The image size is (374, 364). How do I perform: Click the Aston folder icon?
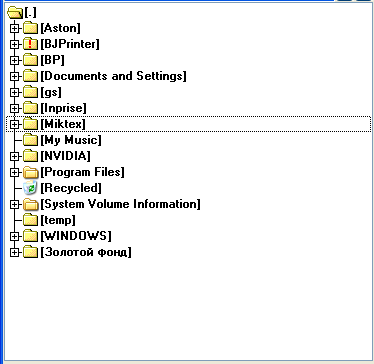tap(30, 28)
